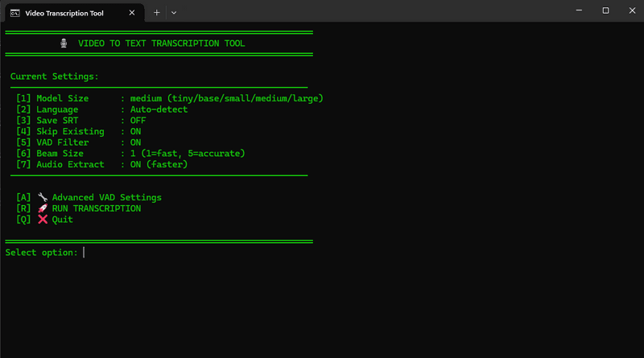Click the VIDEO TO TEXT TRANSCRIPTION TOOL title
Image resolution: width=644 pixels, height=358 pixels.
[x=162, y=43]
